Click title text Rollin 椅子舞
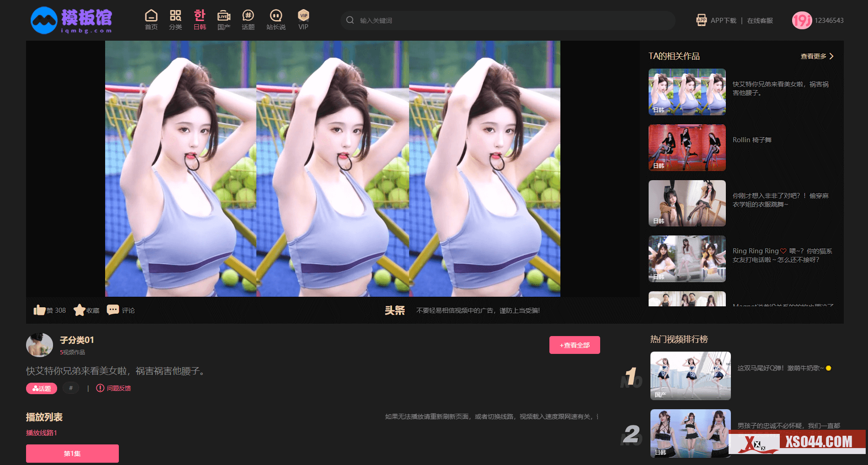The width and height of the screenshot is (868, 465). coord(752,140)
